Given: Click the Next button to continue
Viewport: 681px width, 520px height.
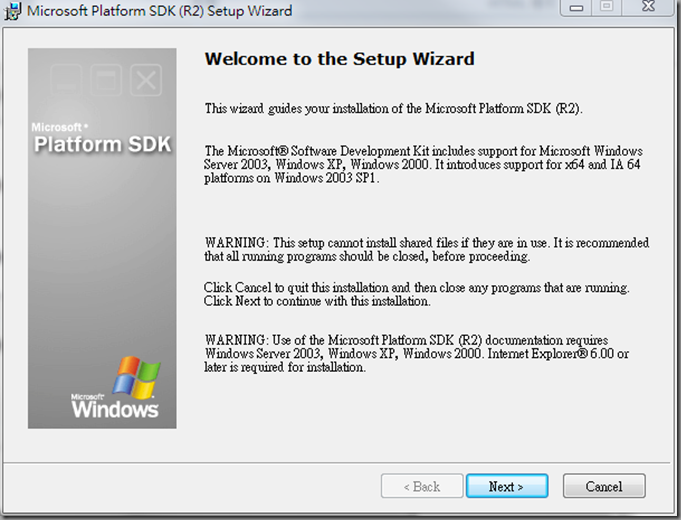Looking at the screenshot, I should (x=507, y=486).
